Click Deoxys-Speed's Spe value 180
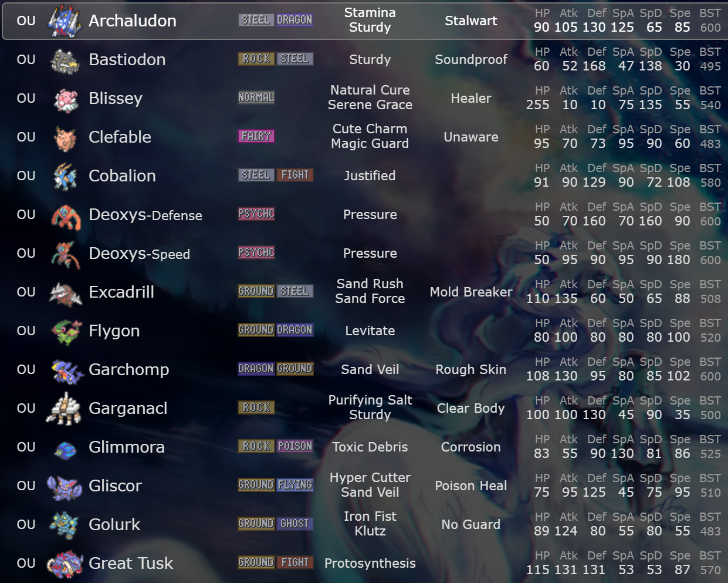Screen dimensions: 728x583 point(678,260)
